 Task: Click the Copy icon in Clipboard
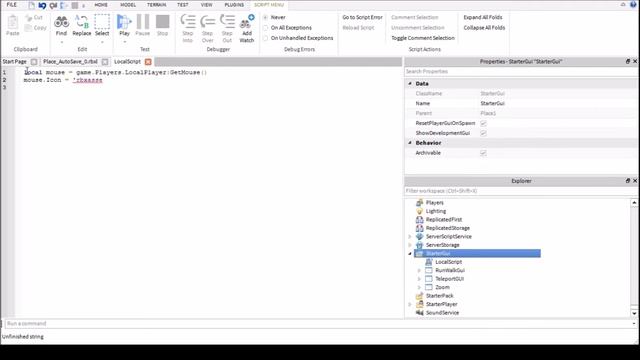(28, 28)
